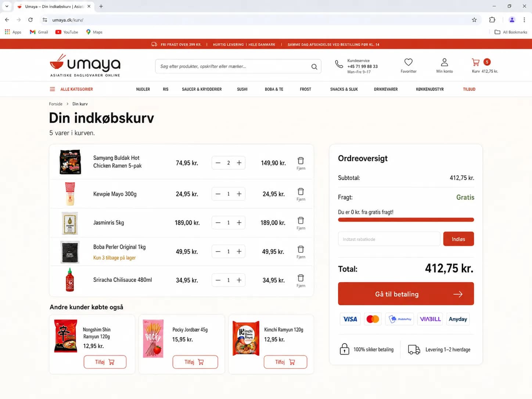Click the search magnifier icon
The image size is (532, 399).
314,66
